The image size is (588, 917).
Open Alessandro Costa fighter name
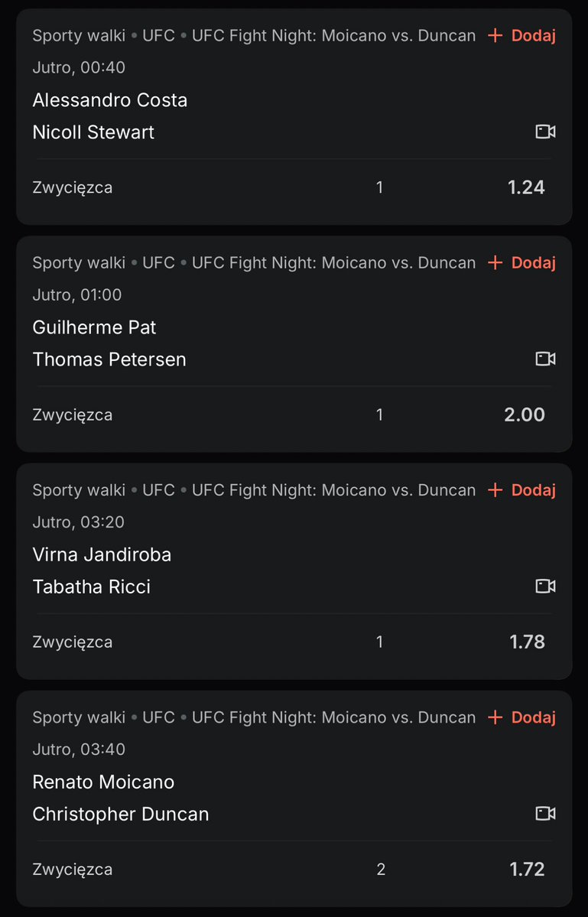[x=110, y=100]
